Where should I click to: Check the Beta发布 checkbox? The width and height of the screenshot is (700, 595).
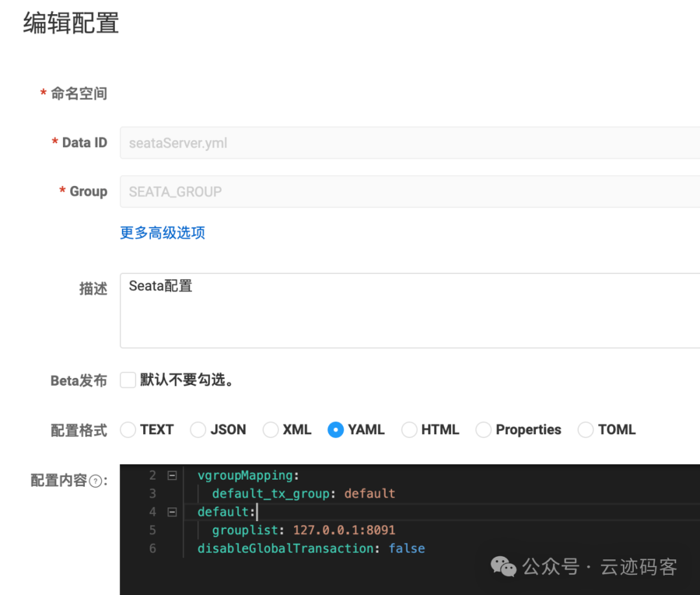128,380
